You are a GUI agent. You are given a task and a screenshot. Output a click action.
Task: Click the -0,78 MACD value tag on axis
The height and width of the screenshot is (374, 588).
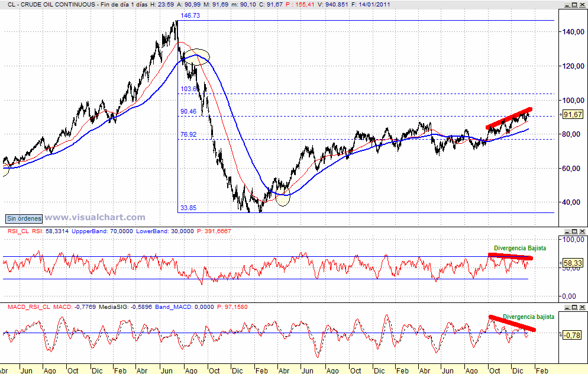[572, 335]
